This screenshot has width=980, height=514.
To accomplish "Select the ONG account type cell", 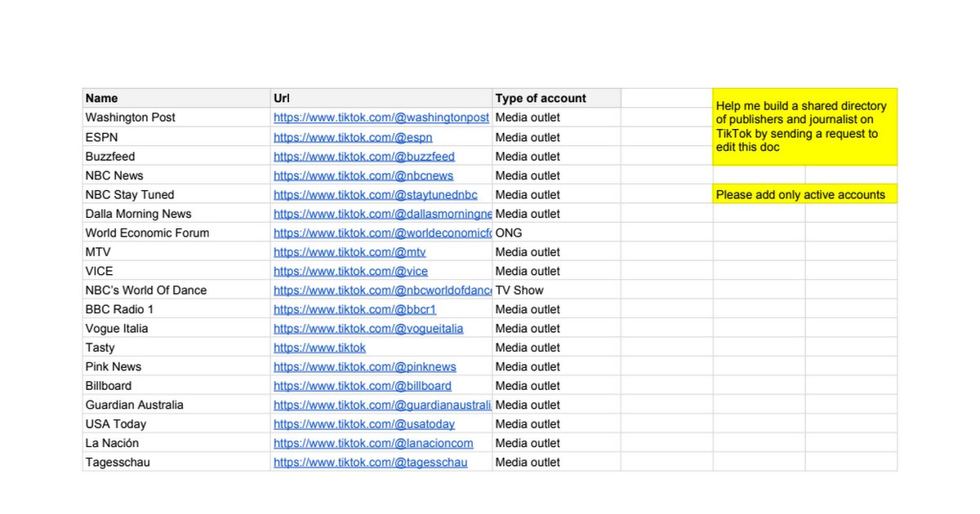I will pos(556,233).
